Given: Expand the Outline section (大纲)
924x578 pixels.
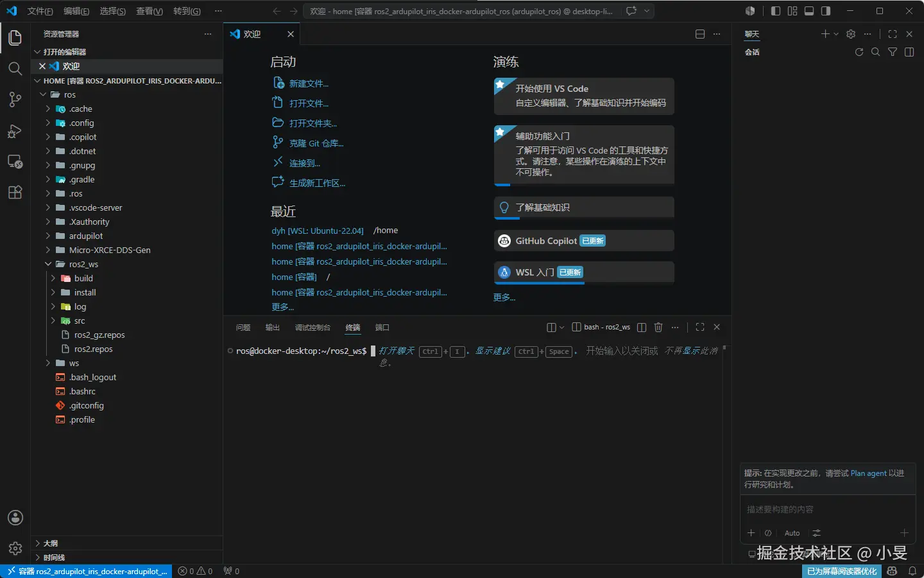Looking at the screenshot, I should [x=126, y=543].
